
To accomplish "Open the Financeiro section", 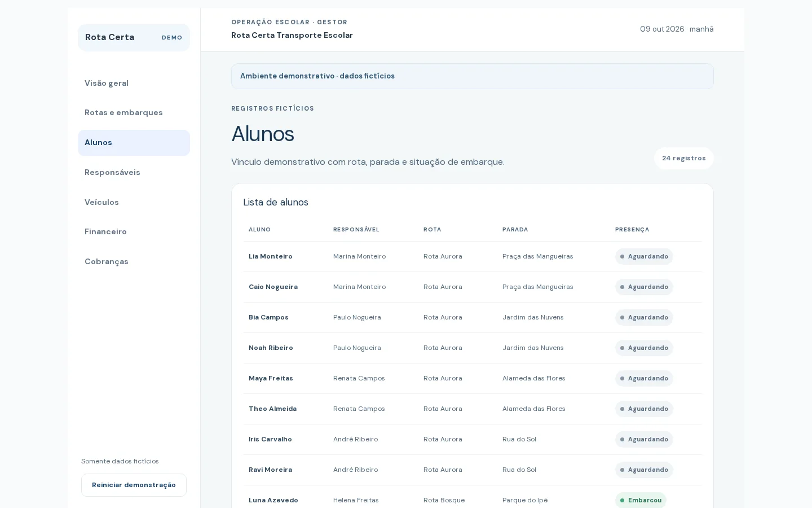I will [x=134, y=232].
